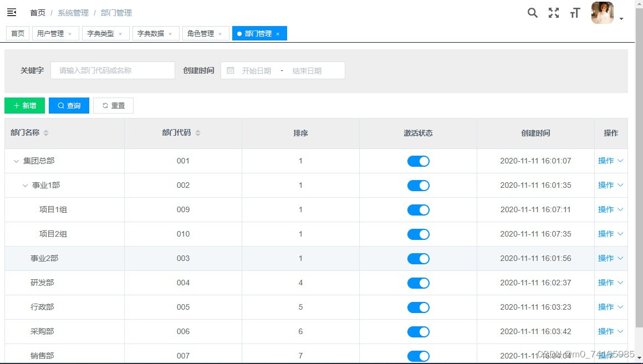Screen dimensions: 643x364
Task: Toggle fullscreen mode icon
Action: click(x=554, y=13)
